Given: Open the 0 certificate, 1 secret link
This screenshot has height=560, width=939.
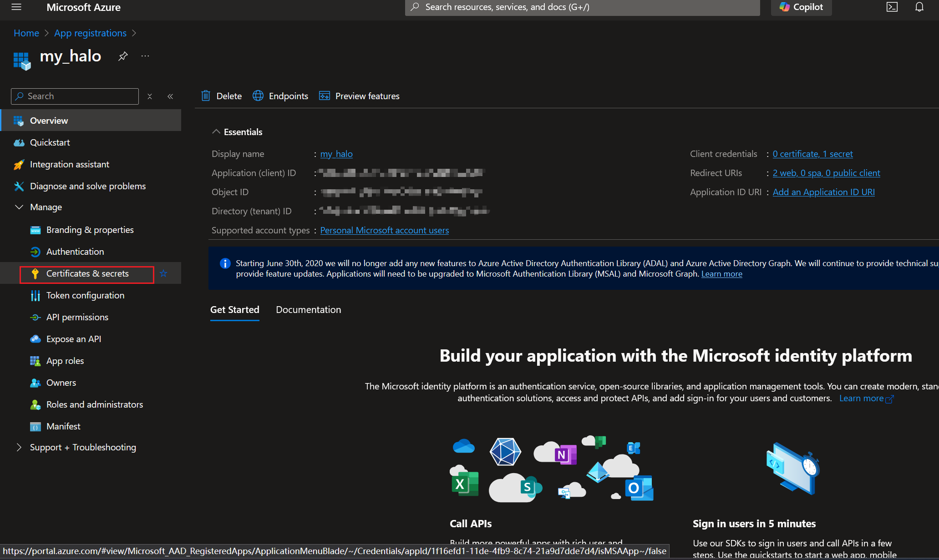Looking at the screenshot, I should [x=812, y=154].
